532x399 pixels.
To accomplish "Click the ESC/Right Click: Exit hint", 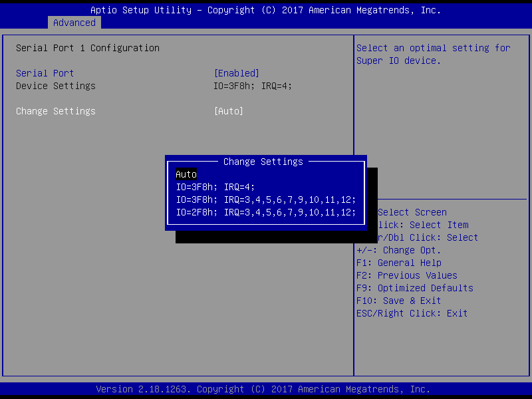I will point(412,313).
